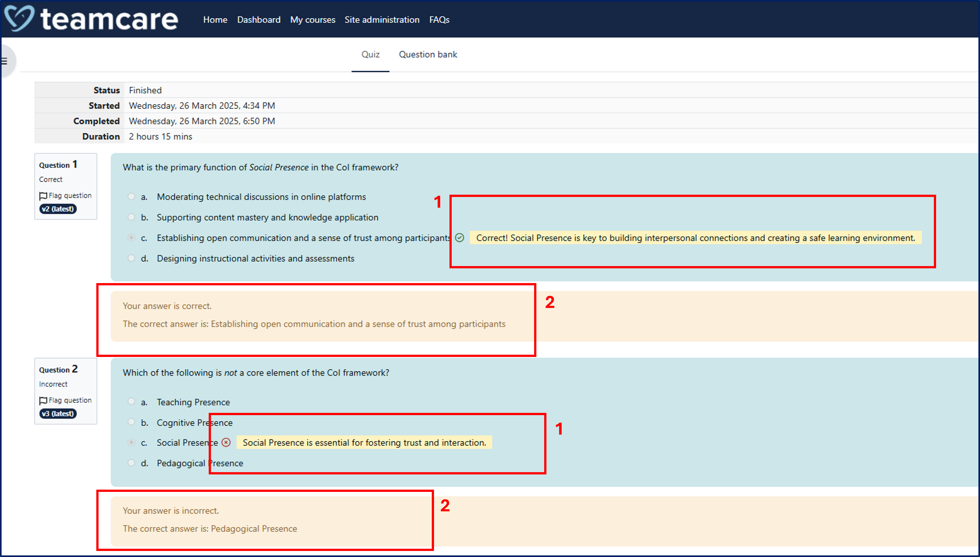Go to Dashboard link
980x557 pixels.
coord(258,19)
